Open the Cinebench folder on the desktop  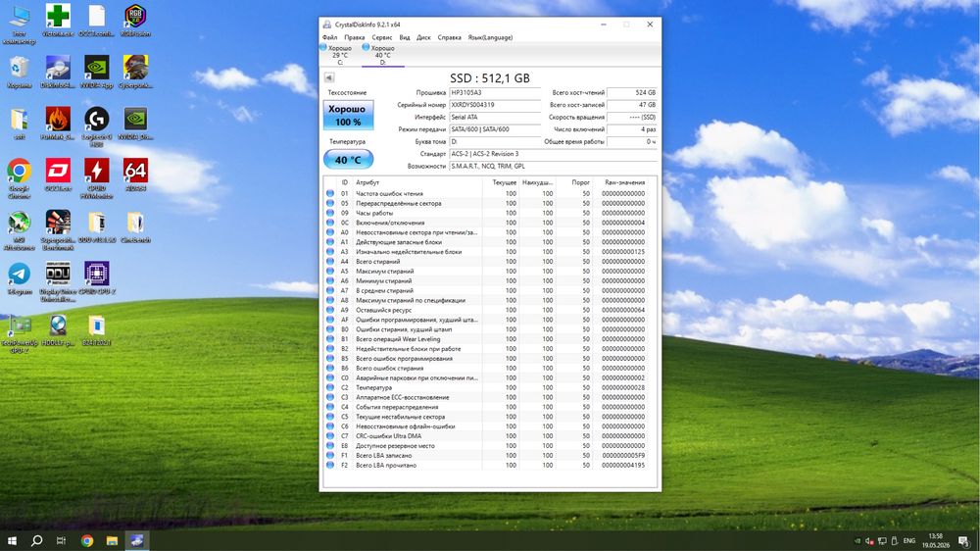point(135,226)
